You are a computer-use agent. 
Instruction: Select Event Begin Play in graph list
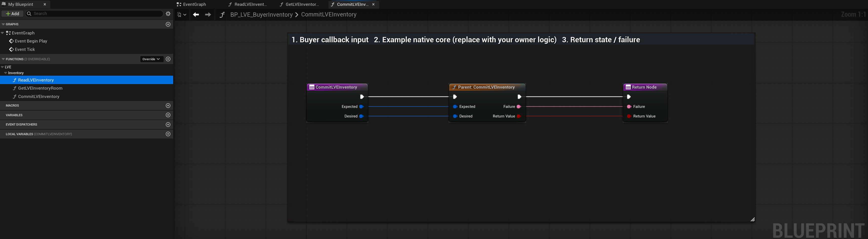(x=31, y=41)
